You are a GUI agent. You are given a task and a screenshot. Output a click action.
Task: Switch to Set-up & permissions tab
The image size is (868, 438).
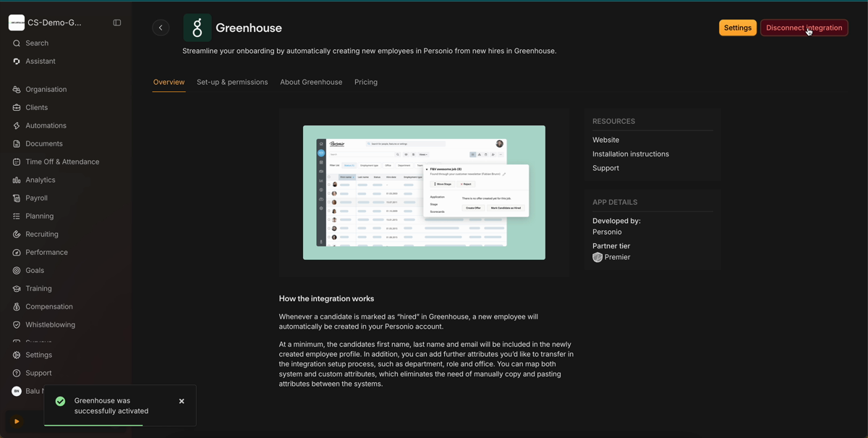tap(232, 83)
